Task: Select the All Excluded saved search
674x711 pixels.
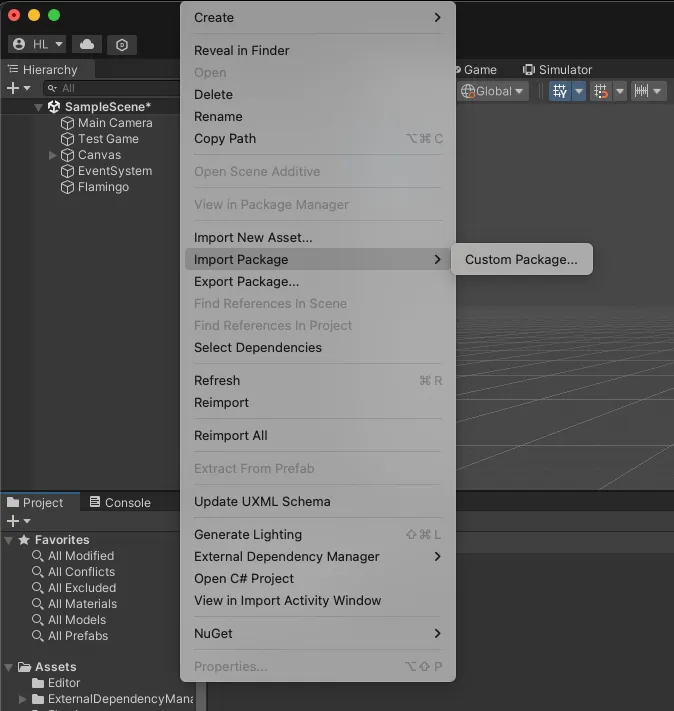Action: pyautogui.click(x=82, y=588)
